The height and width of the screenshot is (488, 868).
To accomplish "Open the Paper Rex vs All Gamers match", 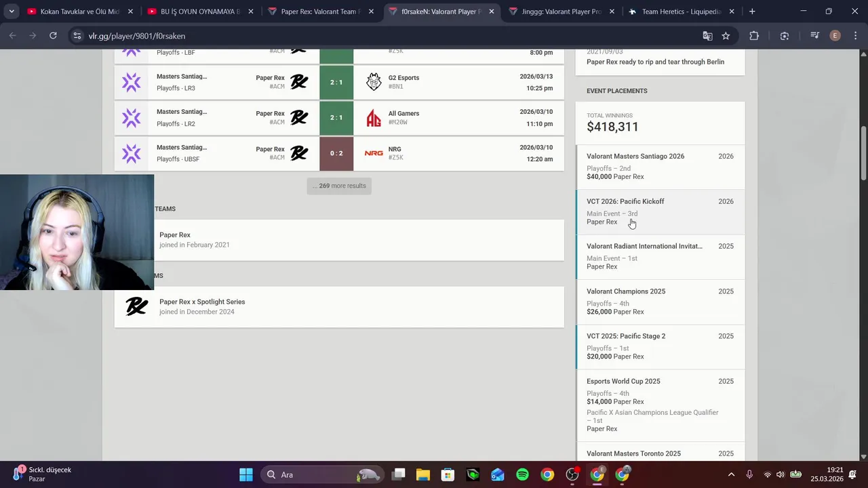I will click(339, 118).
